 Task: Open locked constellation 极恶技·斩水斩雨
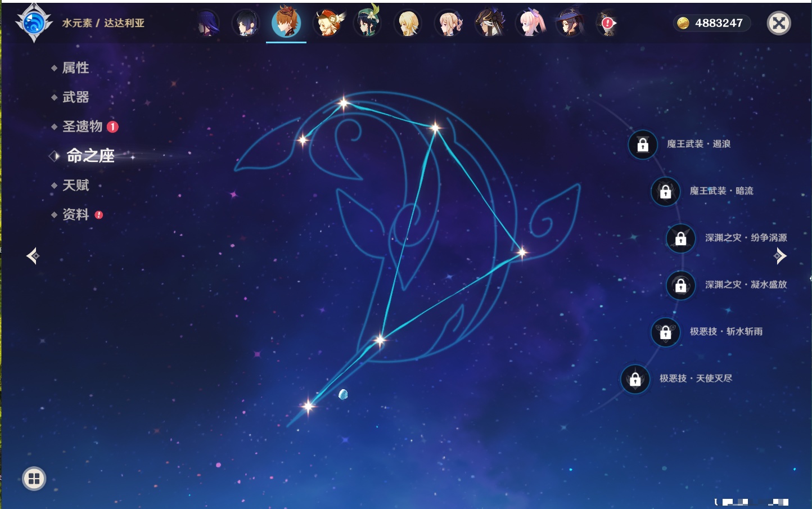pos(665,332)
